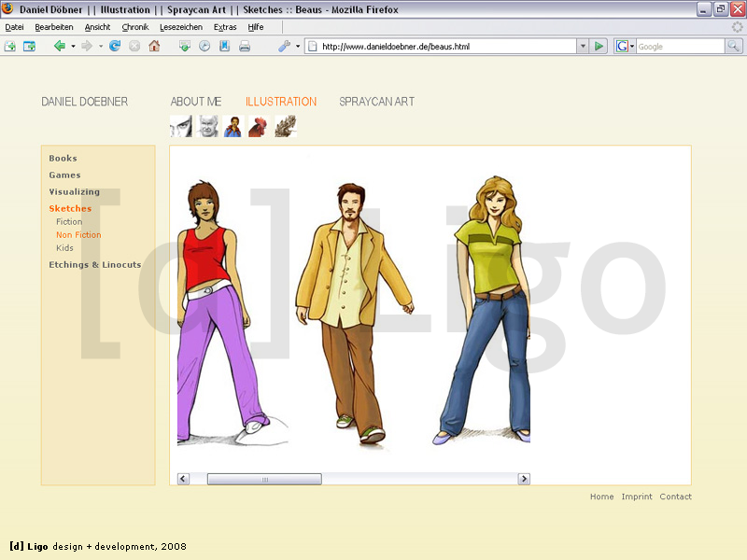This screenshot has width=747, height=560.
Task: Open the Ansicht menu
Action: click(97, 27)
